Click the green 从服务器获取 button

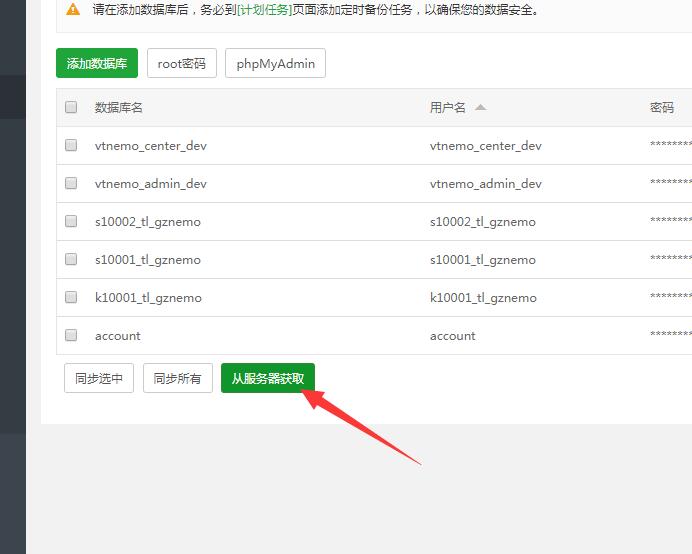tap(268, 378)
